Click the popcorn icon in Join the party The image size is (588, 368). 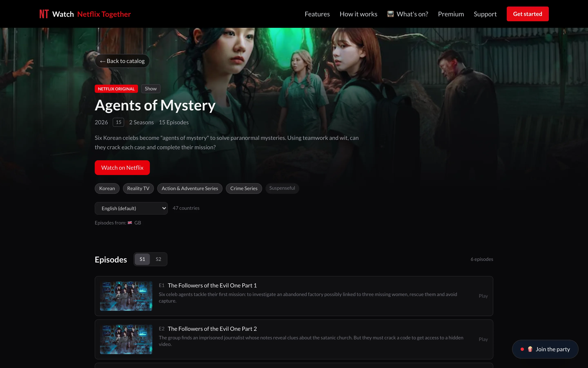pos(530,349)
